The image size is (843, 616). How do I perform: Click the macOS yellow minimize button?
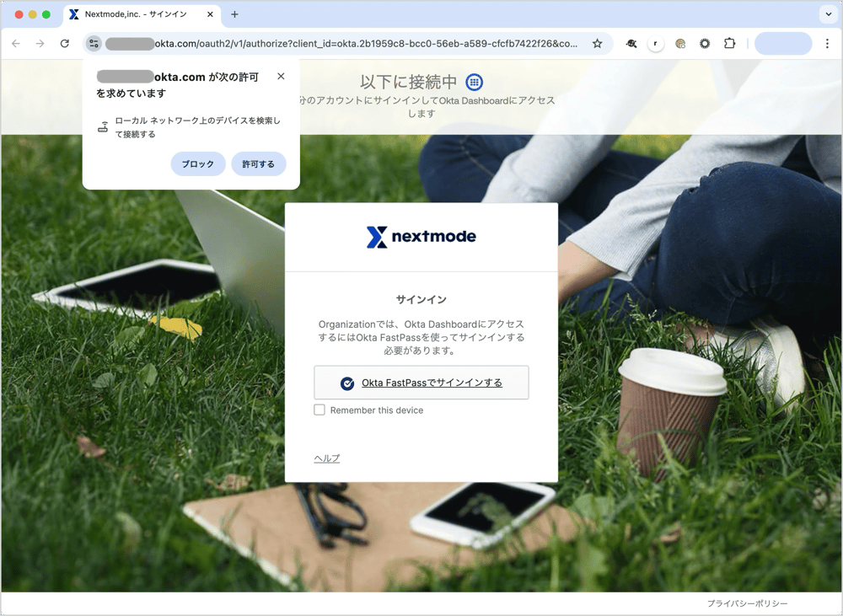point(32,14)
